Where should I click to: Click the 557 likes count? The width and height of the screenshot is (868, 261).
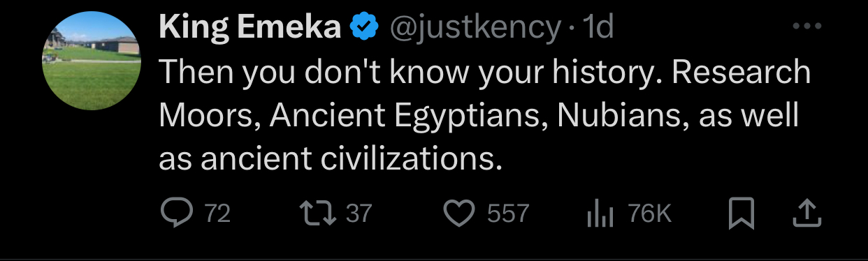507,214
